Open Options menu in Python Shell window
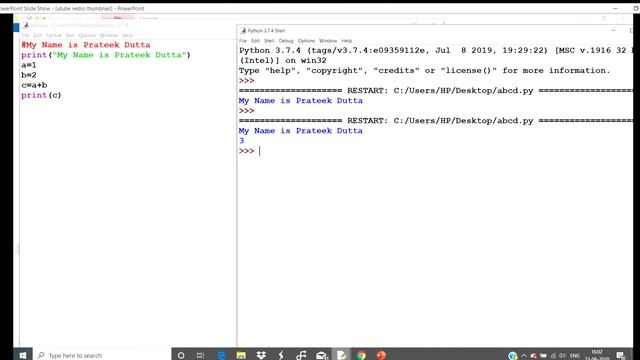The height and width of the screenshot is (360, 640). 306,41
